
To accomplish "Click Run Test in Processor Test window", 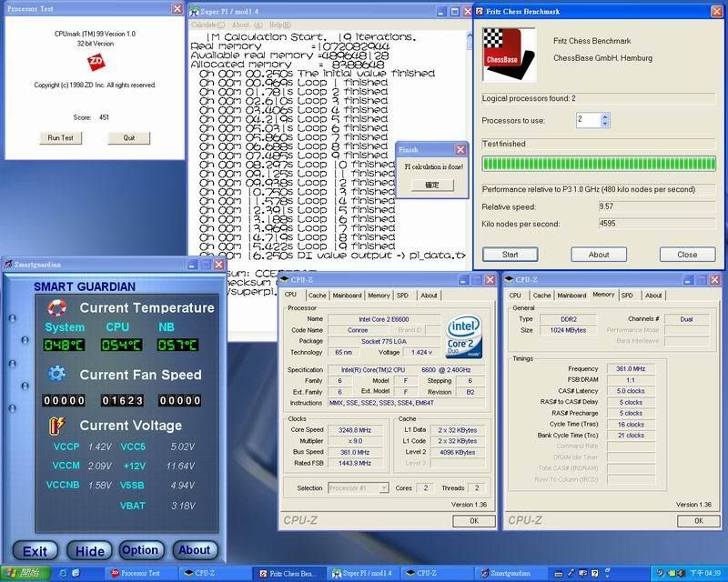I will click(61, 138).
